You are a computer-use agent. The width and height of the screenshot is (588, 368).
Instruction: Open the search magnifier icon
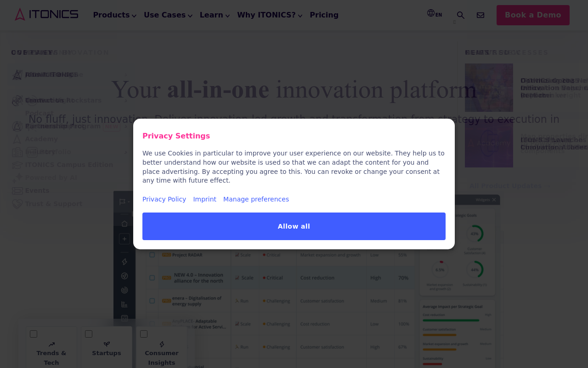460,15
